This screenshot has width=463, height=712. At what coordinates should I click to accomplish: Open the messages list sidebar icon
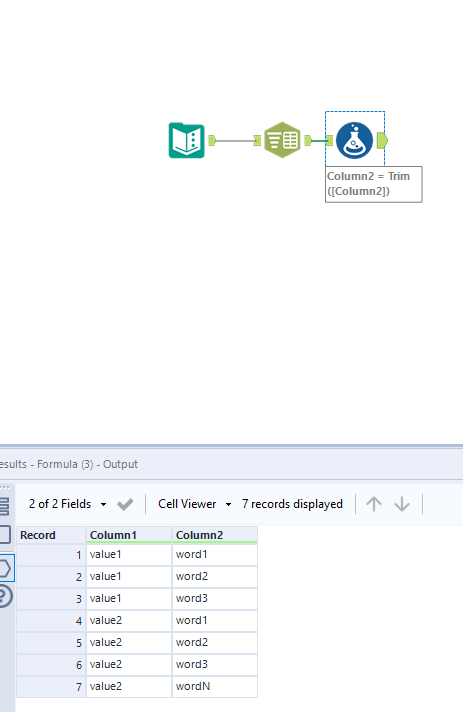(x=5, y=506)
